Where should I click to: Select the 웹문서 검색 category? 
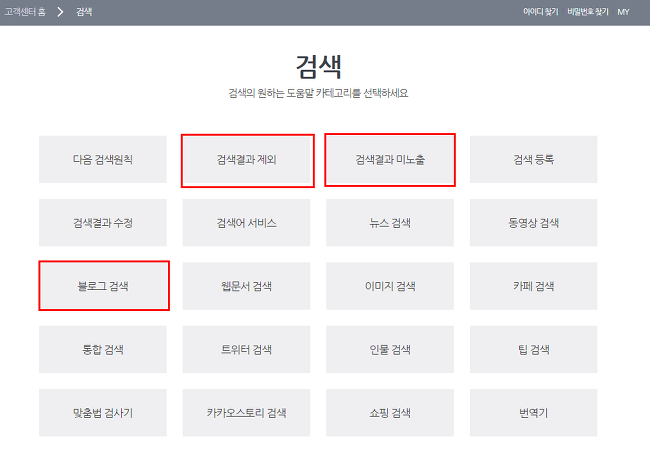coord(246,286)
